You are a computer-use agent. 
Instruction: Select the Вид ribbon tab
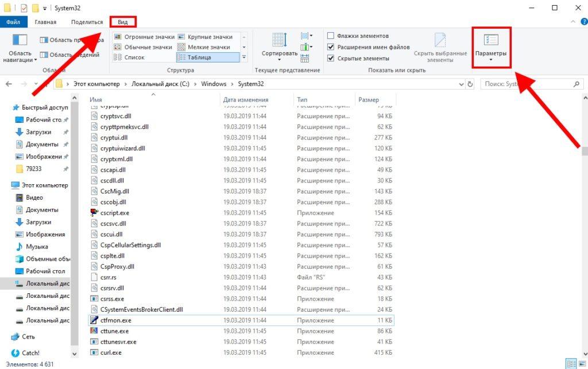pyautogui.click(x=123, y=22)
